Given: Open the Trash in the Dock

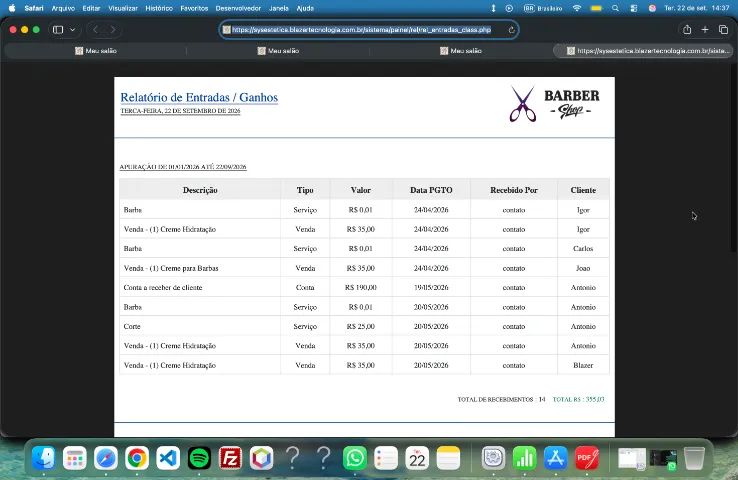Looking at the screenshot, I should [694, 457].
